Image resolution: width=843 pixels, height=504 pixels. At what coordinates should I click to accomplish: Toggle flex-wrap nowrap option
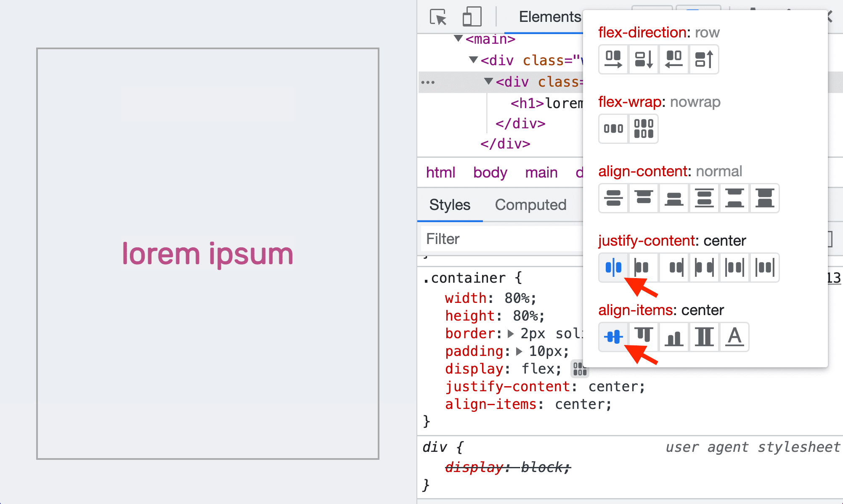613,128
